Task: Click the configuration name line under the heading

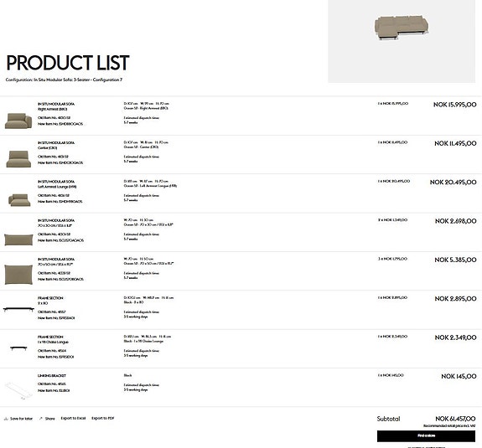Action: pos(64,80)
